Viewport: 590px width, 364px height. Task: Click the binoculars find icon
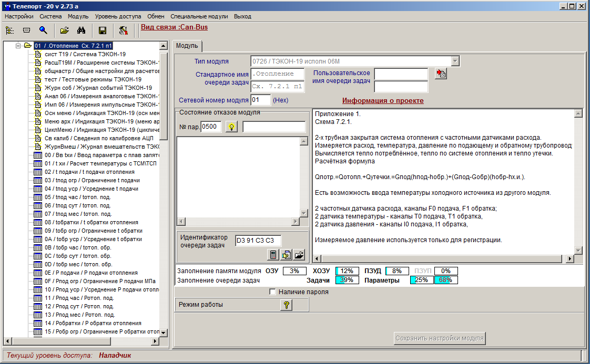click(82, 30)
